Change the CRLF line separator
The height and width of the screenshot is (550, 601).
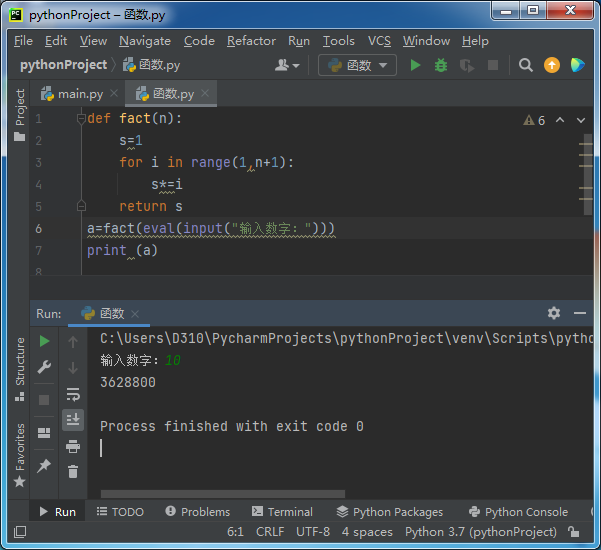tap(270, 532)
